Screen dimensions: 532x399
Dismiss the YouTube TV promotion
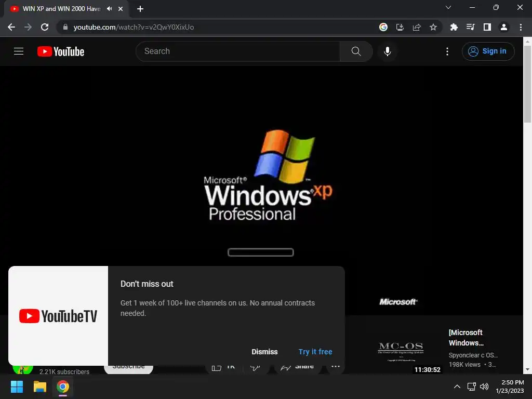coord(264,352)
